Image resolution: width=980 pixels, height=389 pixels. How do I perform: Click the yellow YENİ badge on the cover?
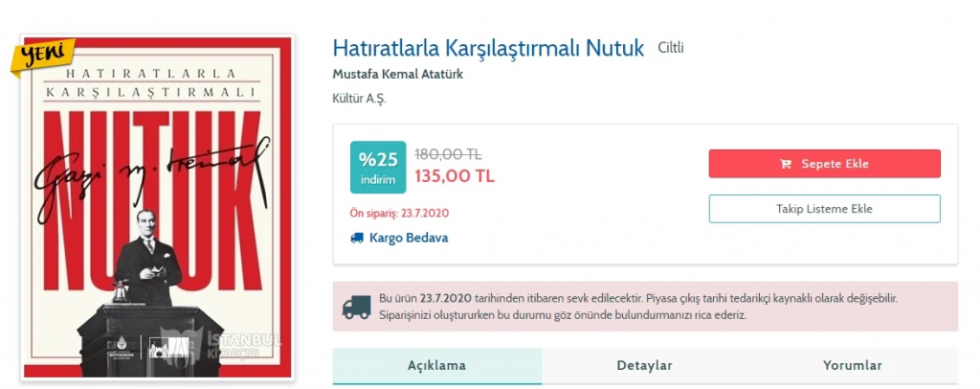point(42,57)
